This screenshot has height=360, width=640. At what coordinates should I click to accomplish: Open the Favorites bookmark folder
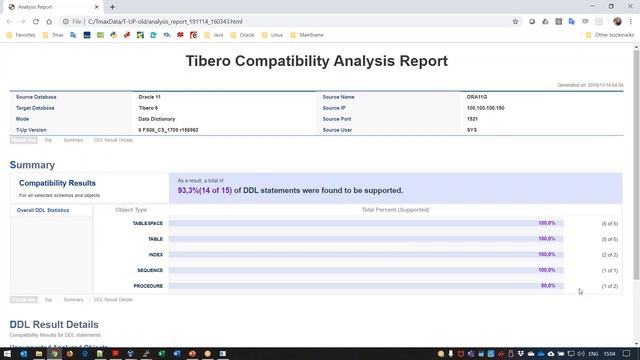(x=21, y=35)
